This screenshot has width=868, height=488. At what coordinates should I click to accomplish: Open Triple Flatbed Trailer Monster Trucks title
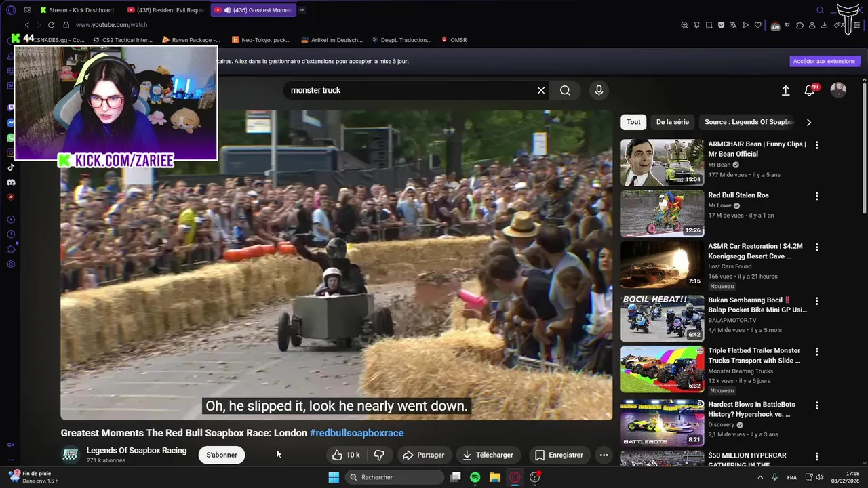coord(754,356)
